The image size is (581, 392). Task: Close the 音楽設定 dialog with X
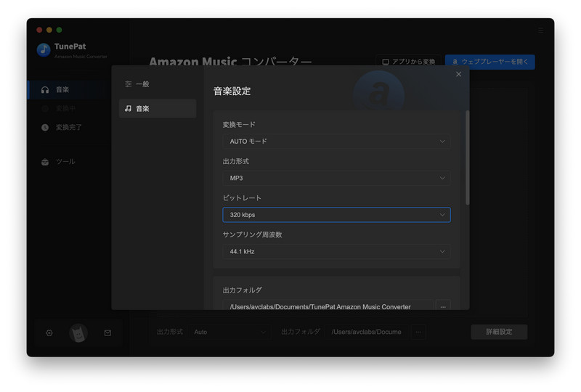[458, 74]
